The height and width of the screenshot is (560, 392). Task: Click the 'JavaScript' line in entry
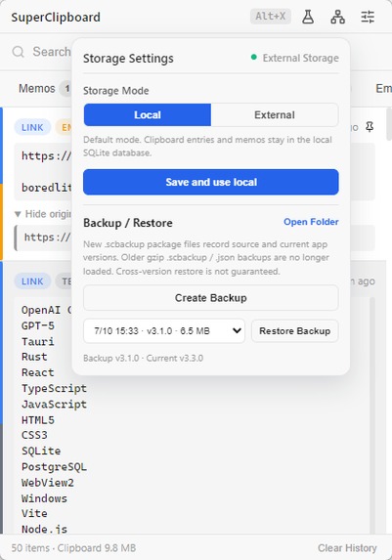coord(54,404)
